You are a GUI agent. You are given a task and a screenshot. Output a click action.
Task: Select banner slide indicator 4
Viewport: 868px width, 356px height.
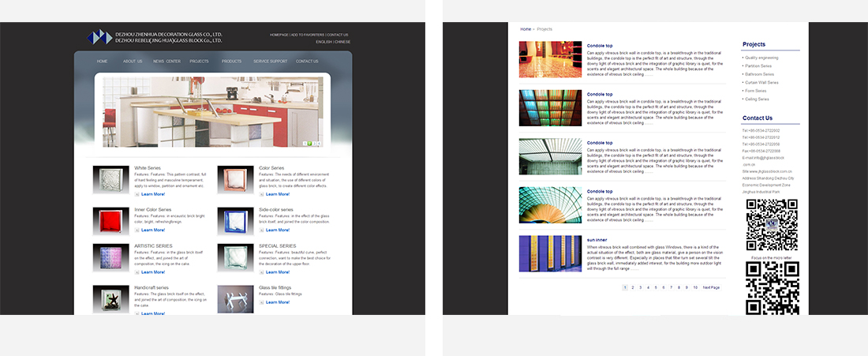coord(319,144)
